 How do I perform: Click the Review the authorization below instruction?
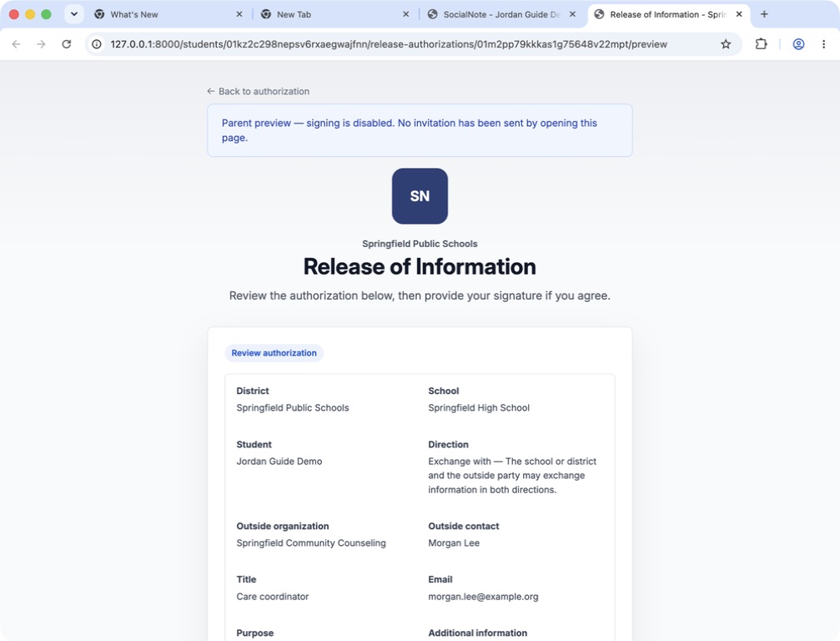[420, 295]
